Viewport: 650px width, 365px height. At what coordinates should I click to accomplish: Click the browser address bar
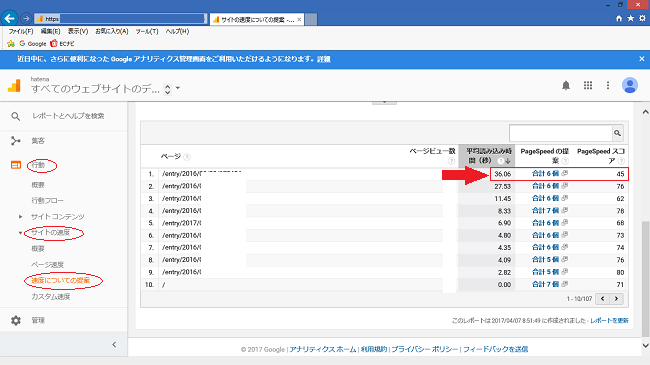point(120,19)
